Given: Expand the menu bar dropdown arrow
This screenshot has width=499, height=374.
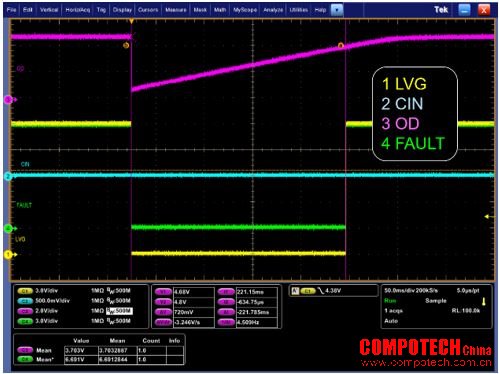Looking at the screenshot, I should [337, 10].
